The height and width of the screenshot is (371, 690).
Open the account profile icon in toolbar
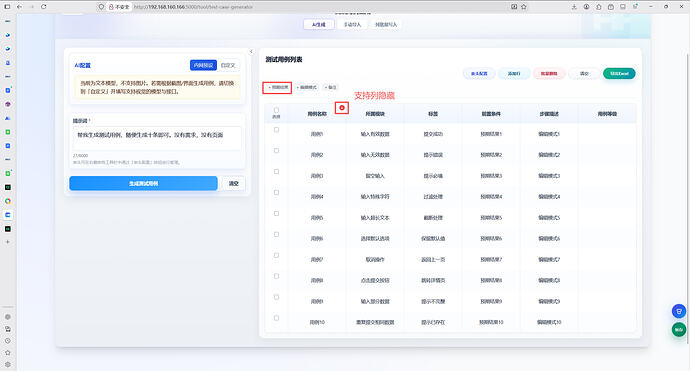tap(587, 7)
